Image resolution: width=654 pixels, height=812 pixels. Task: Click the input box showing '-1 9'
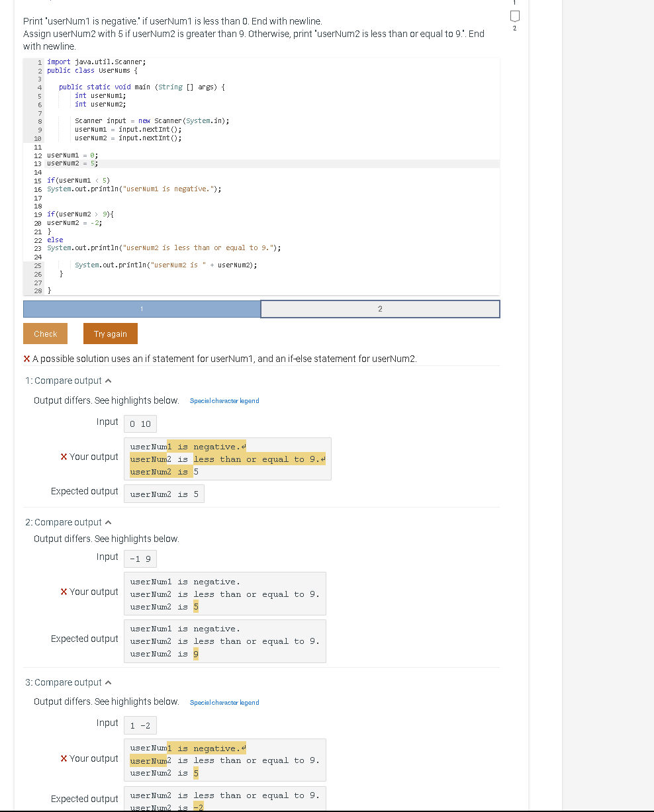pyautogui.click(x=140, y=558)
